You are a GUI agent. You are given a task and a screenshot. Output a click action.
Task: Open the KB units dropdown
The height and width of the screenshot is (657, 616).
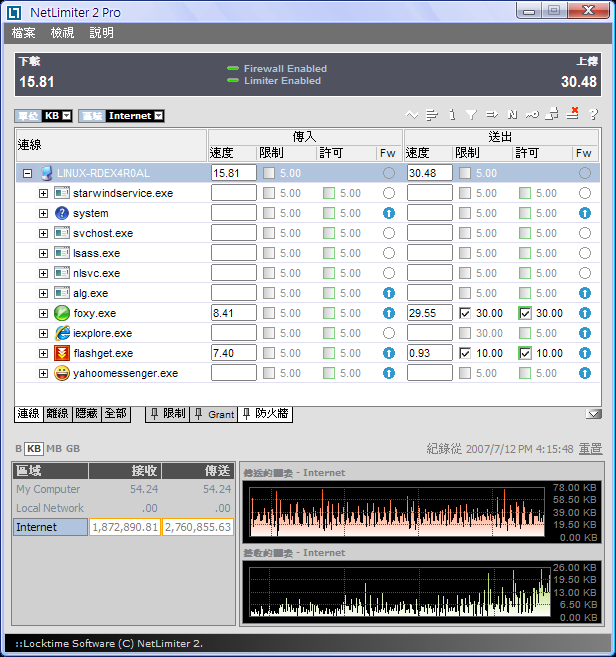[67, 116]
